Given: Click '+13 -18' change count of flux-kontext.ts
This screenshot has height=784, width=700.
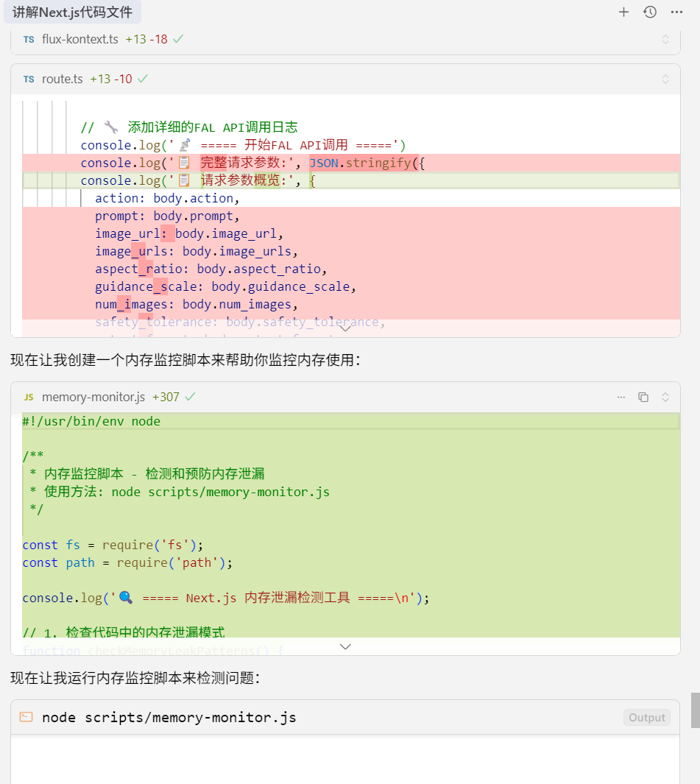Looking at the screenshot, I should pyautogui.click(x=146, y=39).
